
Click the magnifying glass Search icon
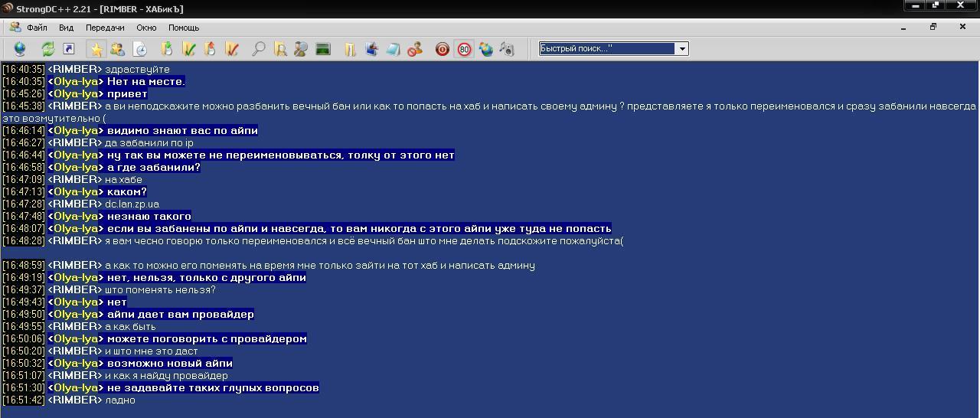tap(259, 49)
